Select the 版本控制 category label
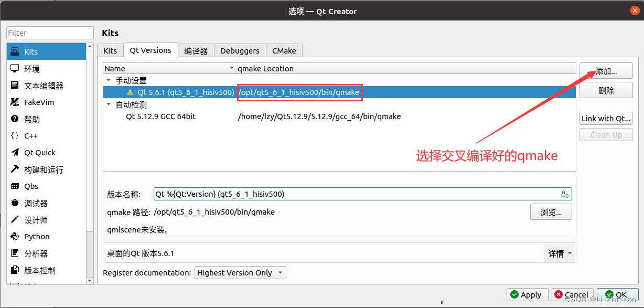Image resolution: width=644 pixels, height=308 pixels. 40,270
